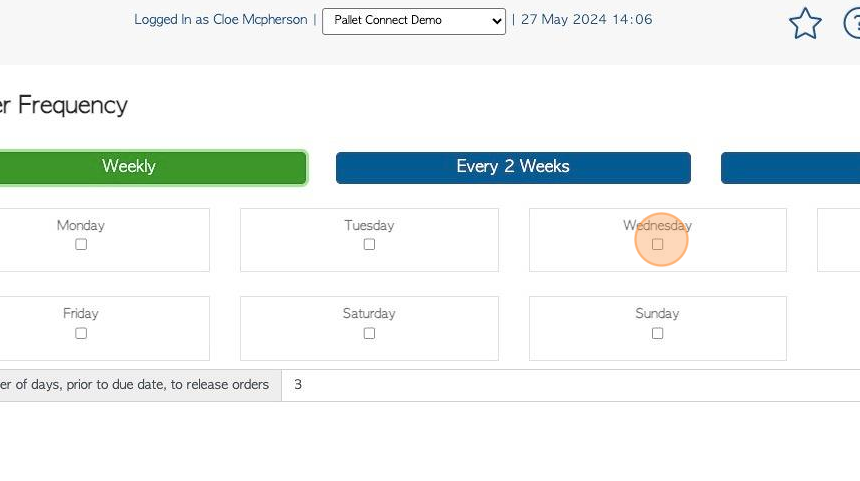
Task: Click the Frequency page heading
Action: pos(64,105)
